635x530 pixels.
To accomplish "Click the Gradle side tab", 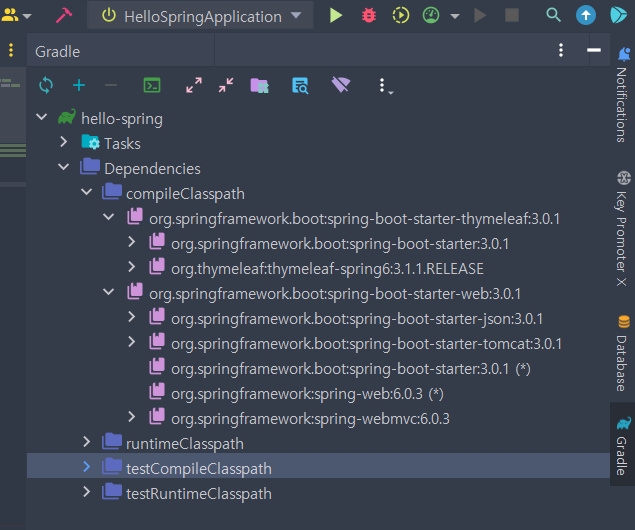I will (x=622, y=444).
